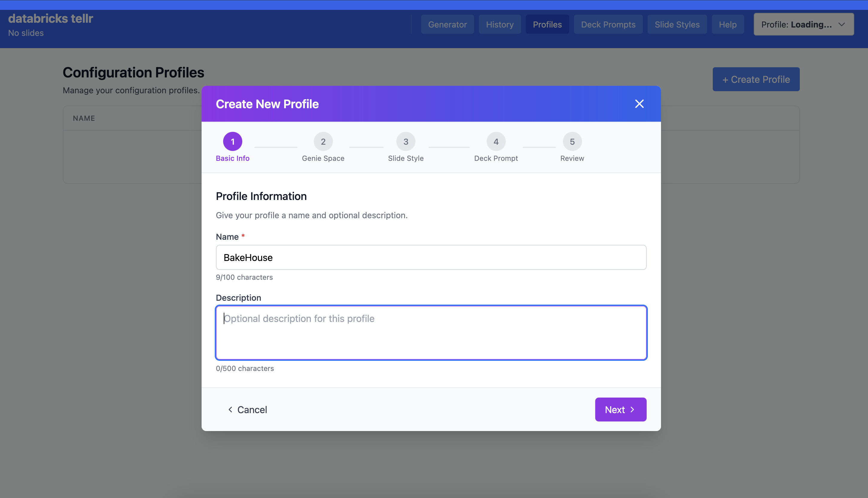Open the Deck Prompts tab

(608, 25)
